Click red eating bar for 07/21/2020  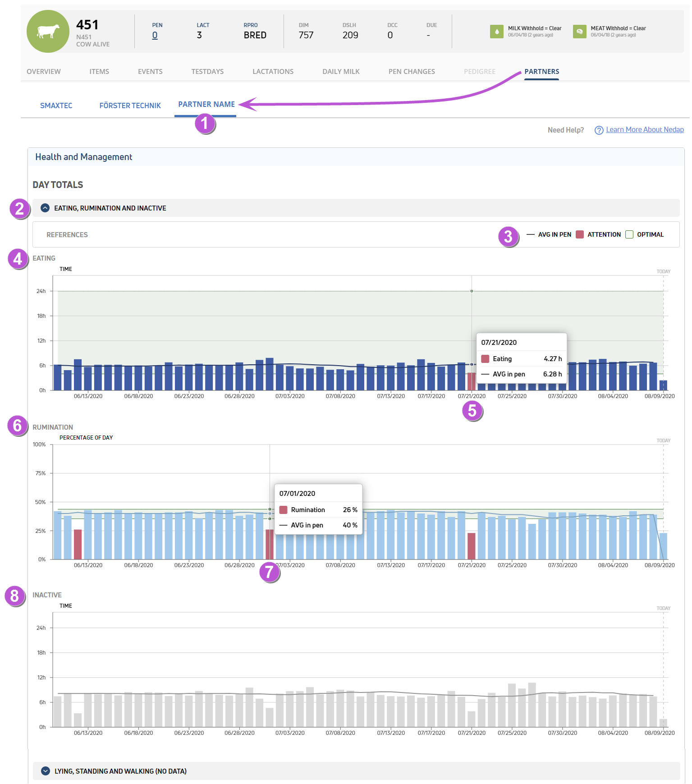[x=472, y=381]
